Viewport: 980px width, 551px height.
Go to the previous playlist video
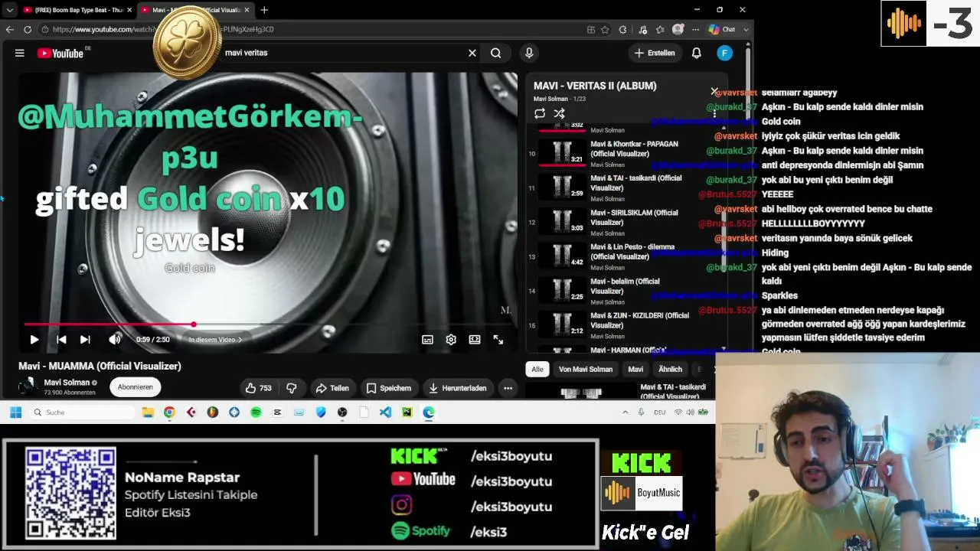tap(61, 340)
